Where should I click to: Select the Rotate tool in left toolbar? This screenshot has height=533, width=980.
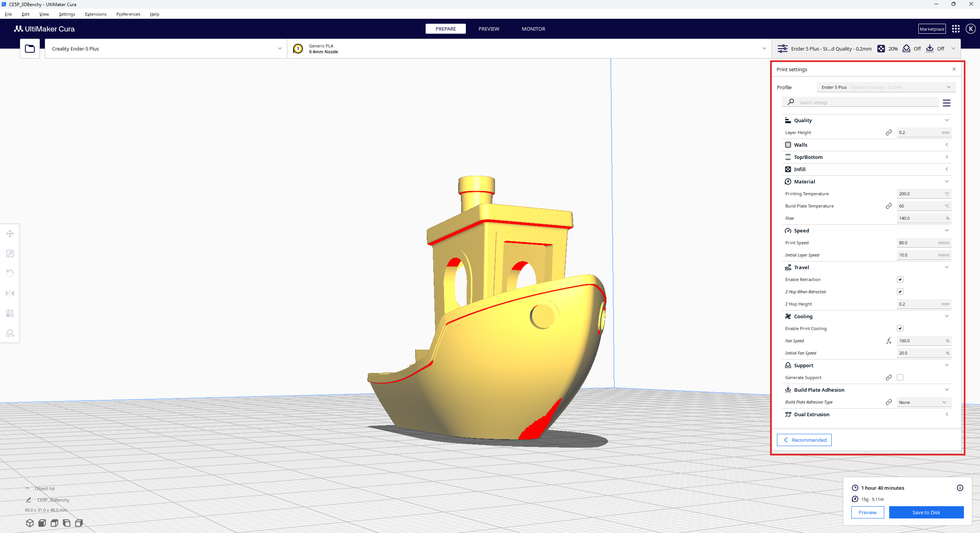click(10, 273)
